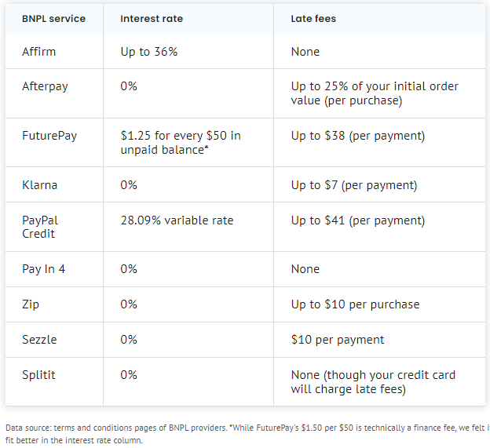The image size is (490, 448).
Task: Click the Up to 36% interest cell
Action: click(148, 52)
